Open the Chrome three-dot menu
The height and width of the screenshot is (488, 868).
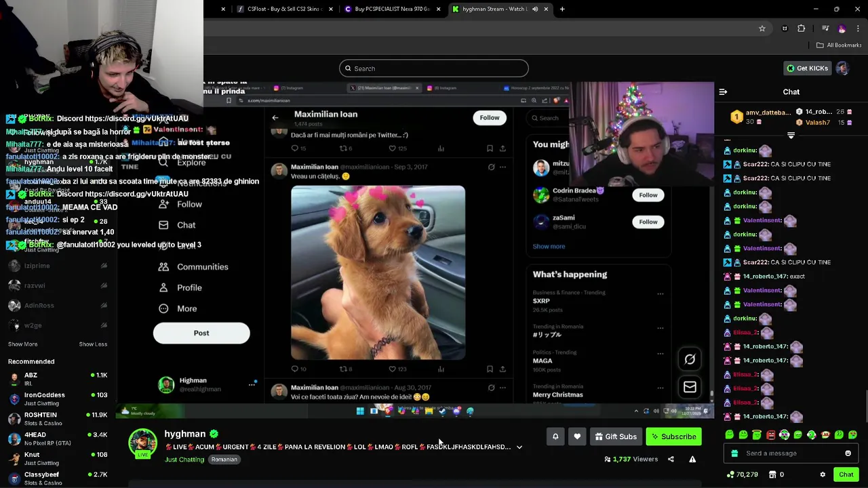pos(859,28)
